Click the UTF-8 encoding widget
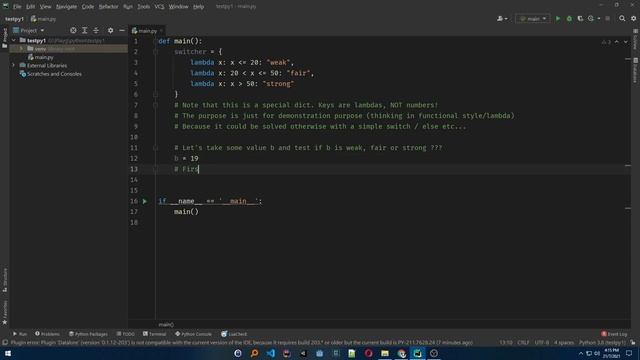This screenshot has height=360, width=640. coord(542,342)
